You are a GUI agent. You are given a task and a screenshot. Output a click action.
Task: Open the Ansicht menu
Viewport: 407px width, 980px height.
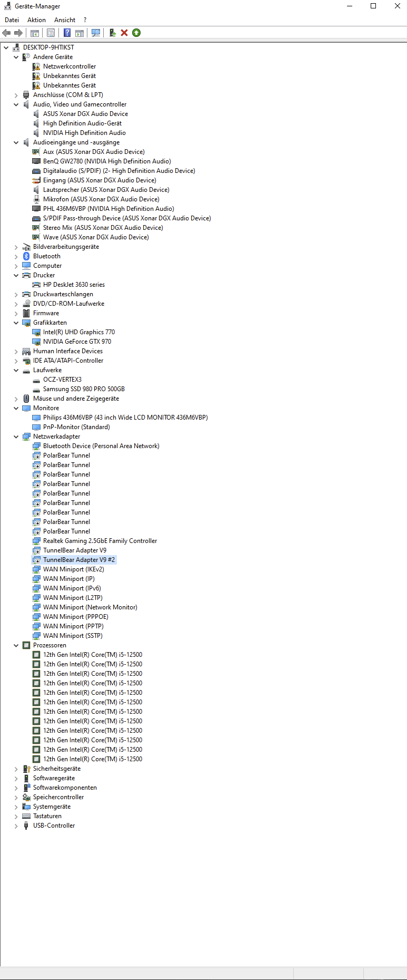pyautogui.click(x=65, y=20)
